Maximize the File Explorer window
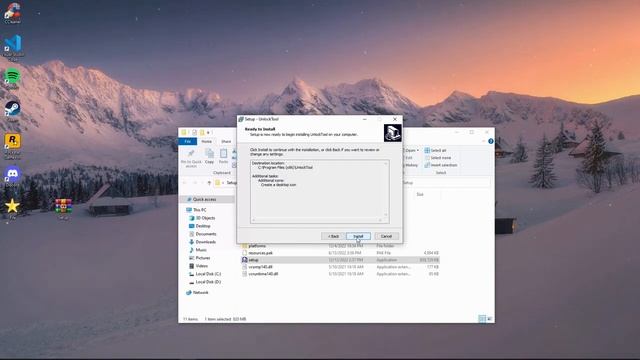The image size is (640, 360). 472,132
